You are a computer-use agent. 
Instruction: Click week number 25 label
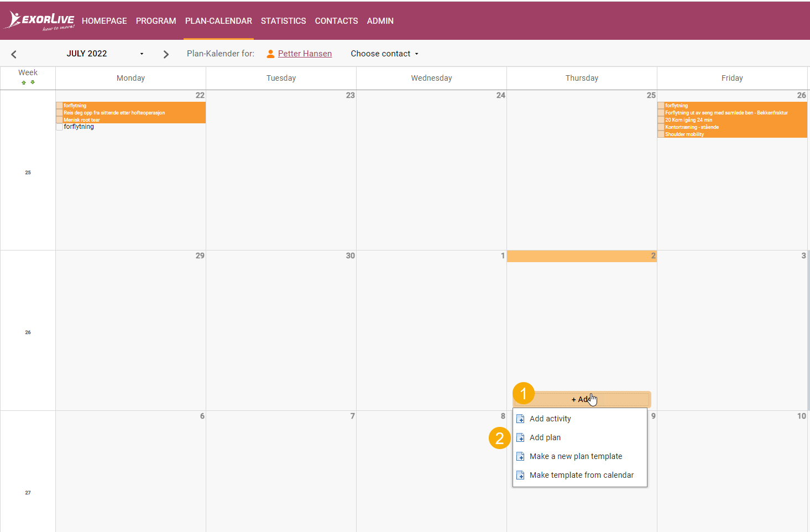[28, 173]
